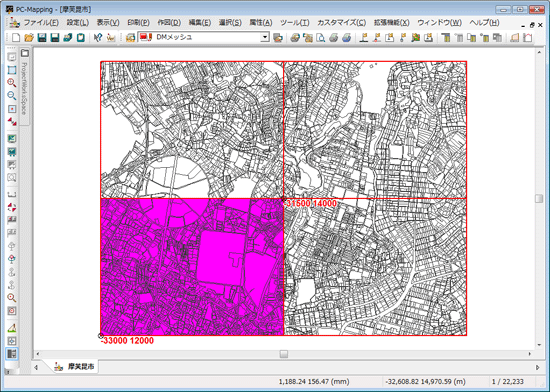The width and height of the screenshot is (550, 392).
Task: Click the "-33000 12000" coordinate label
Action: 127,340
